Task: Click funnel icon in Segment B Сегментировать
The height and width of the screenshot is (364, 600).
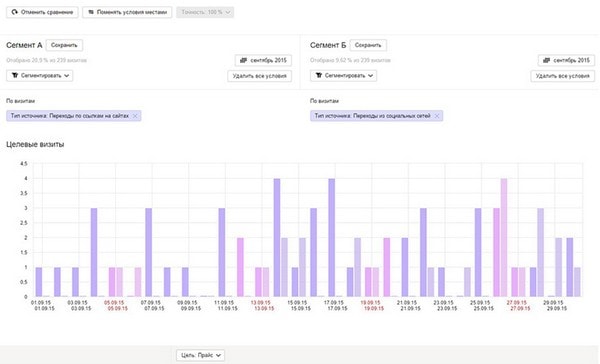Action: pos(319,75)
